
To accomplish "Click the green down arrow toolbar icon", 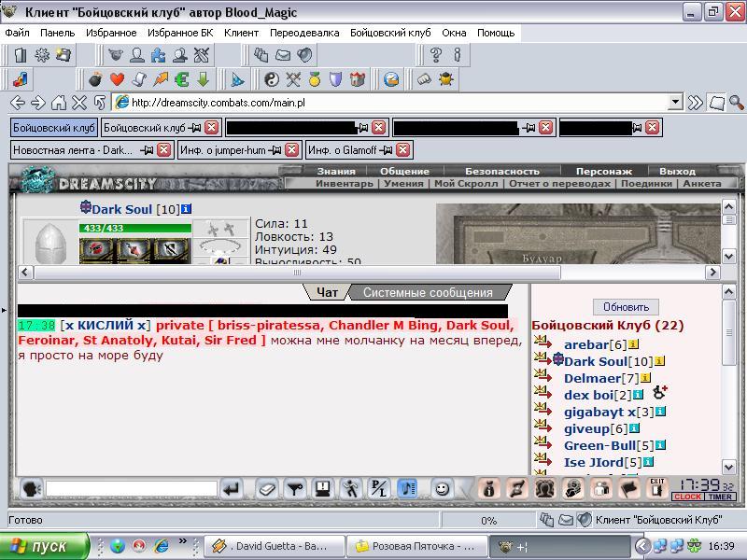I will point(204,79).
